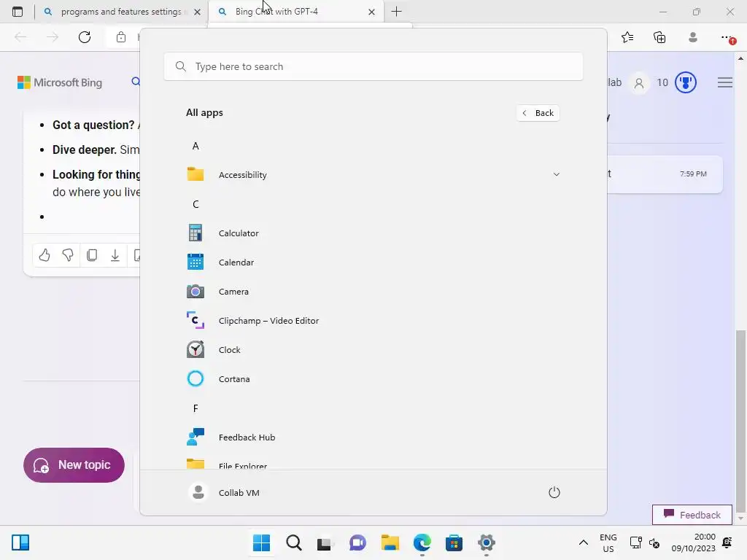Screen dimensions: 747x560
Task: Open the Bing account sign-in icon
Action: (639, 83)
